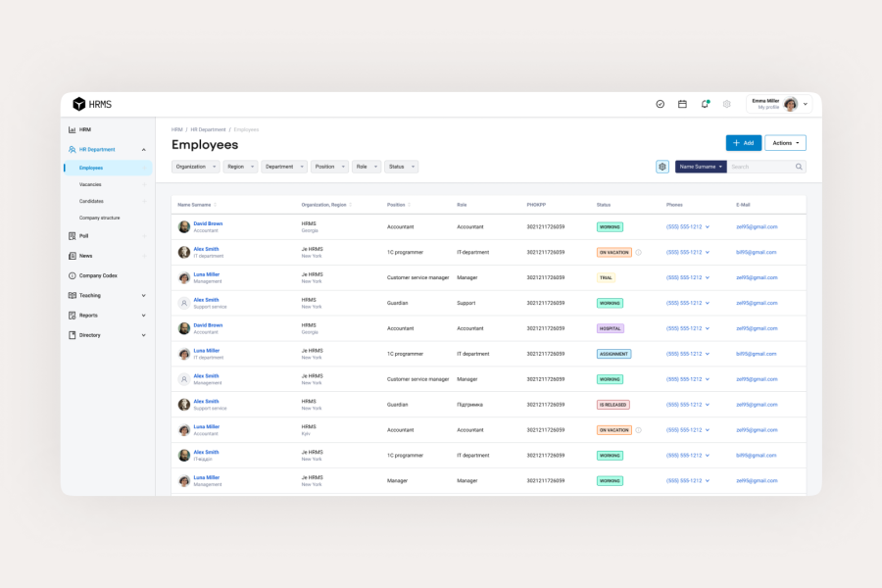The image size is (882, 588).
Task: Open the Status filter dropdown
Action: pyautogui.click(x=401, y=167)
